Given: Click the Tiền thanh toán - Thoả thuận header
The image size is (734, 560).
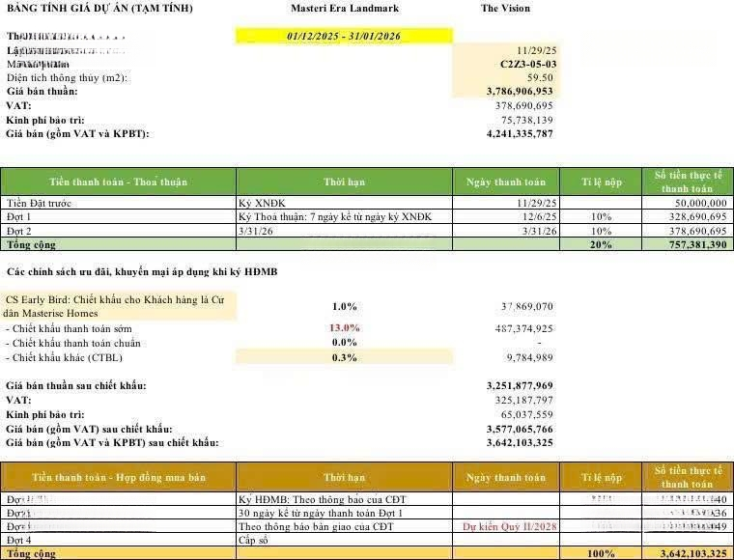Looking at the screenshot, I should point(119,182).
